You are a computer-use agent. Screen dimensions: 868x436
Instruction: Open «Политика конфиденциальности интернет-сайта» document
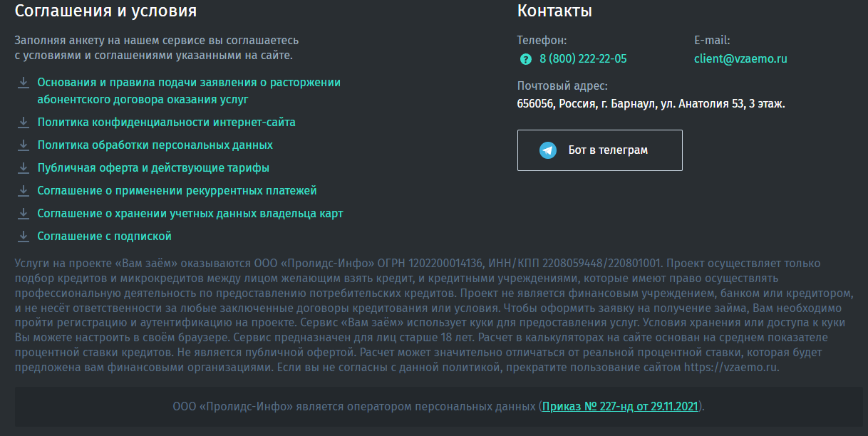pyautogui.click(x=166, y=123)
